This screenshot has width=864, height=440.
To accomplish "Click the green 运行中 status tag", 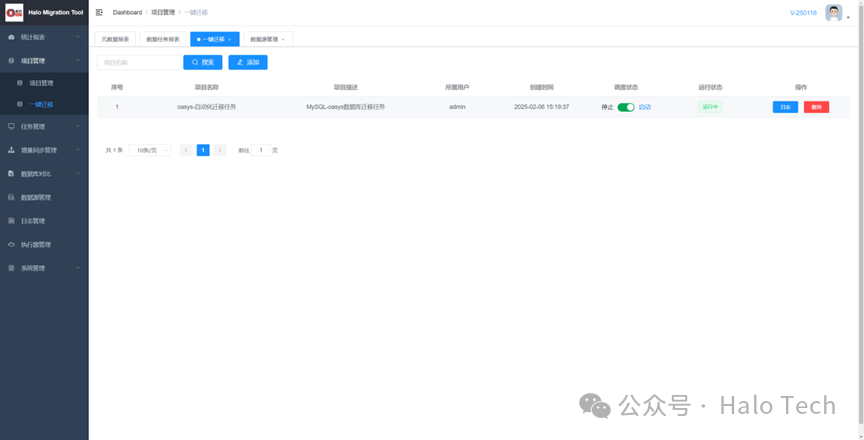I will point(710,107).
